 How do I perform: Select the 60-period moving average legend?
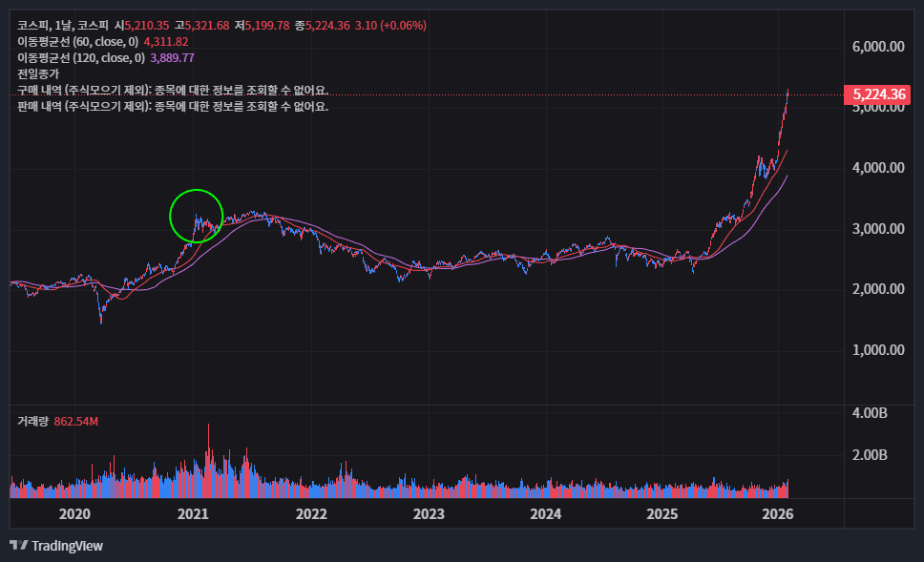tap(78, 41)
